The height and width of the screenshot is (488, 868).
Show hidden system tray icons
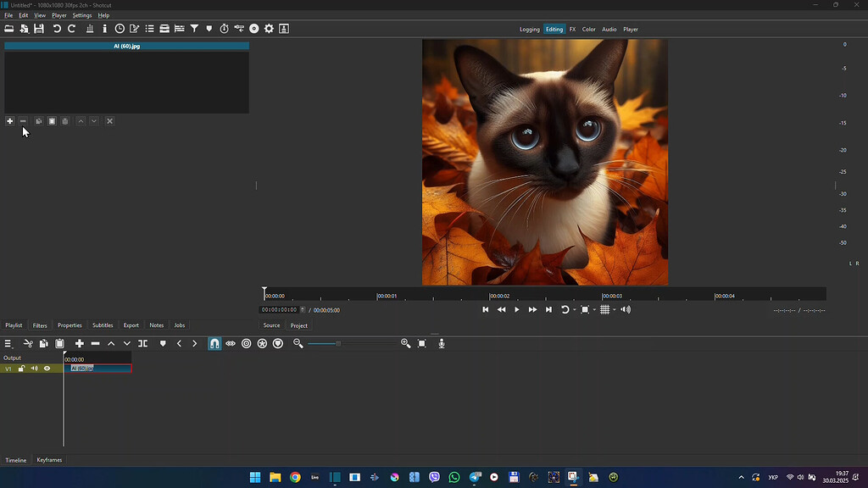[x=741, y=478]
